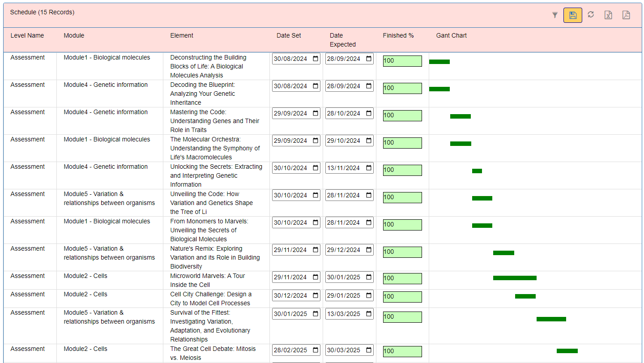Click Gantt bar for Microworld Marvels row

coord(515,278)
